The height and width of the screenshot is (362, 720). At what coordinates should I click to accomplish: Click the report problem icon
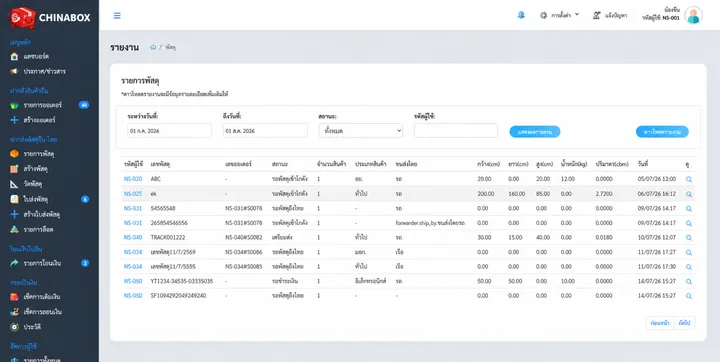pos(596,15)
